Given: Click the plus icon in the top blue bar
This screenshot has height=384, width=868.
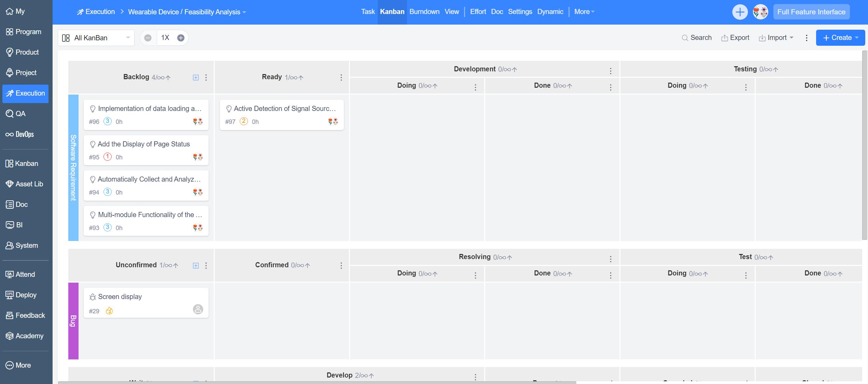Looking at the screenshot, I should [740, 12].
